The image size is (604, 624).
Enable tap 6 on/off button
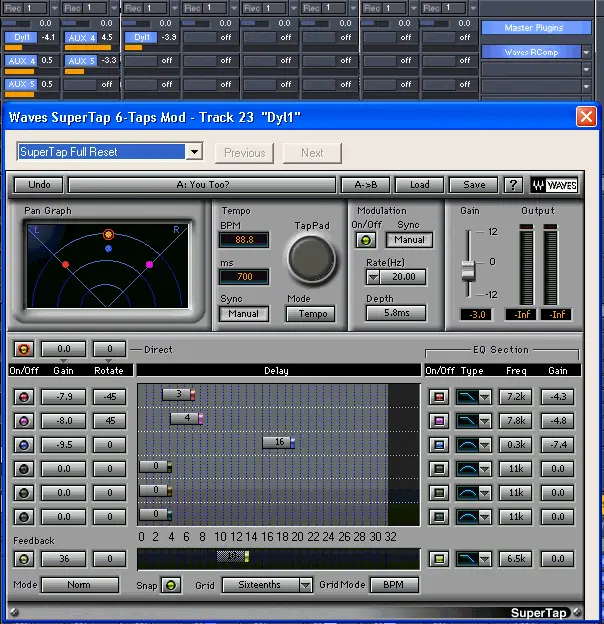[23, 517]
